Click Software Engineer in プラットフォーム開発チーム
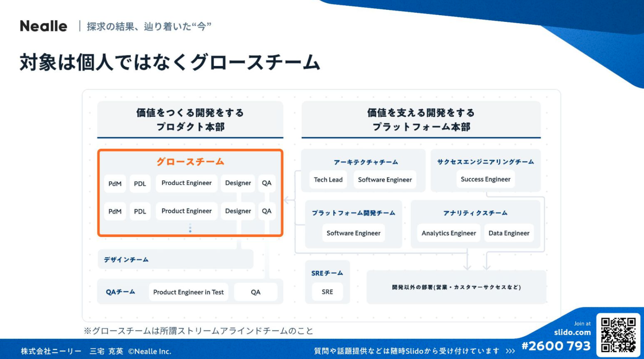The image size is (644, 359). tap(353, 233)
